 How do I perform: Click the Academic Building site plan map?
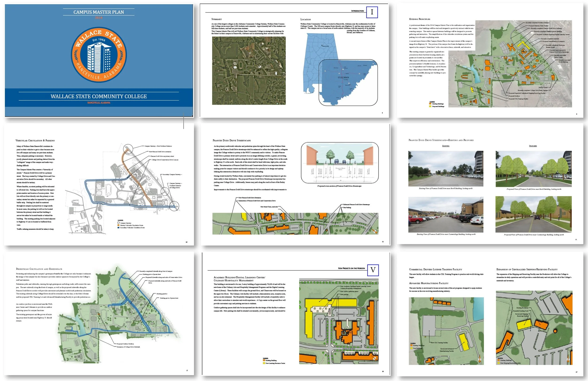(339, 321)
